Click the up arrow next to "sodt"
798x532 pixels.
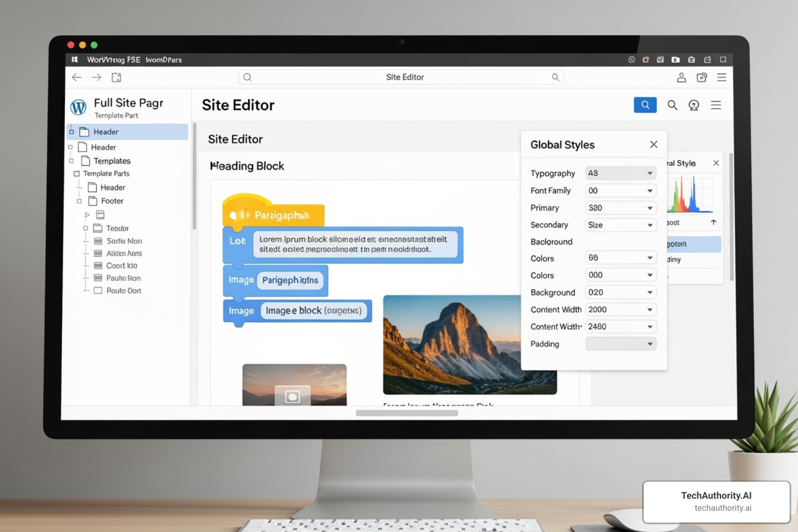click(x=714, y=222)
